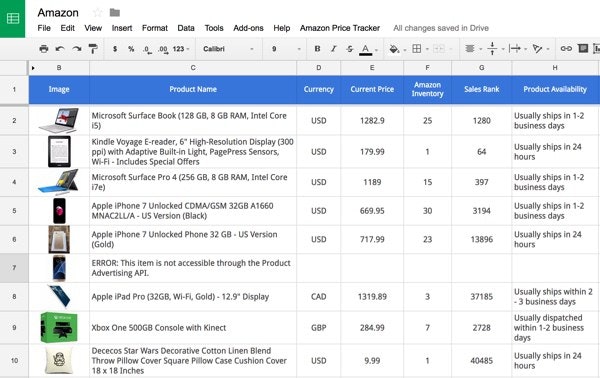The image size is (600, 378).
Task: Click the black iPhone 7 thumbnail
Action: click(x=59, y=211)
